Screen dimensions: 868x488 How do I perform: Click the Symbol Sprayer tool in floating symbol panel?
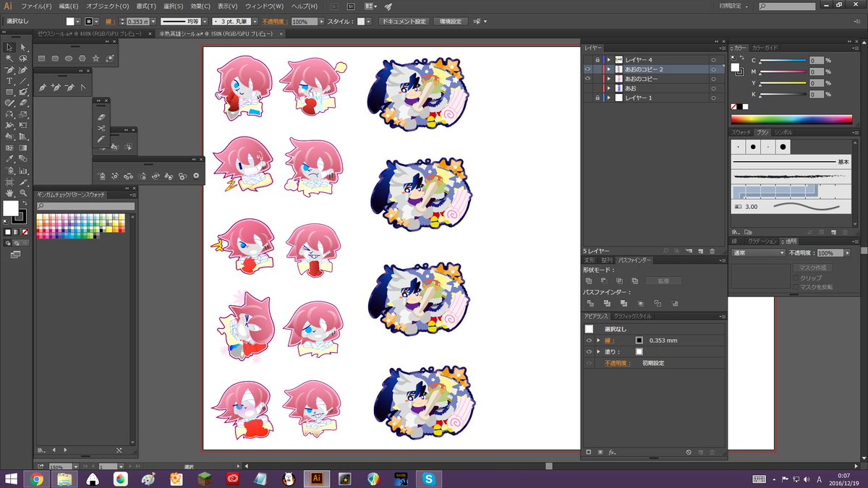pos(102,176)
